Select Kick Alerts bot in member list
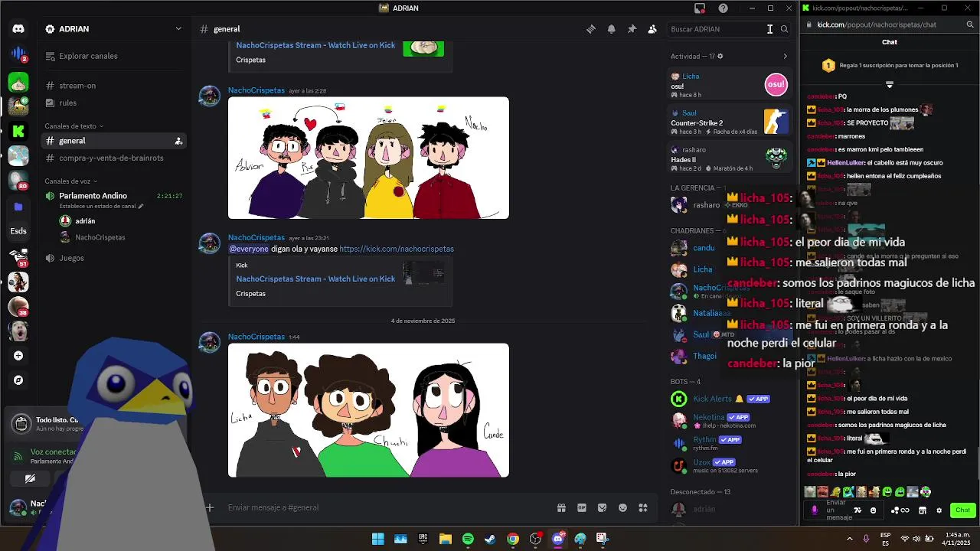The image size is (980, 551). pos(729,399)
